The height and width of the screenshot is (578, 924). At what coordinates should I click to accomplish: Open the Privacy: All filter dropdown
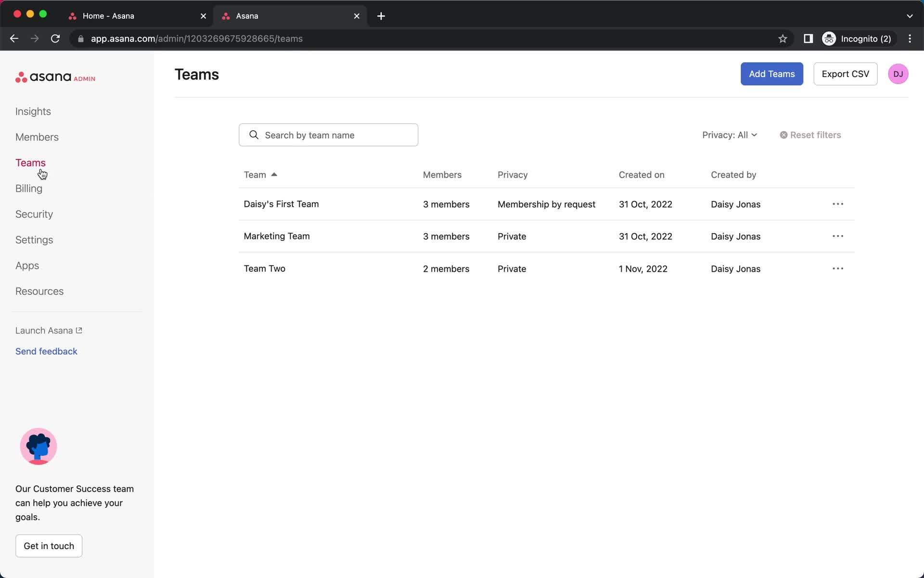(x=730, y=135)
